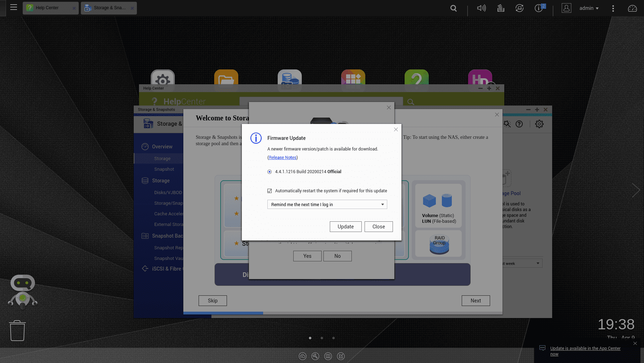
Task: Click the No button
Action: (x=337, y=256)
